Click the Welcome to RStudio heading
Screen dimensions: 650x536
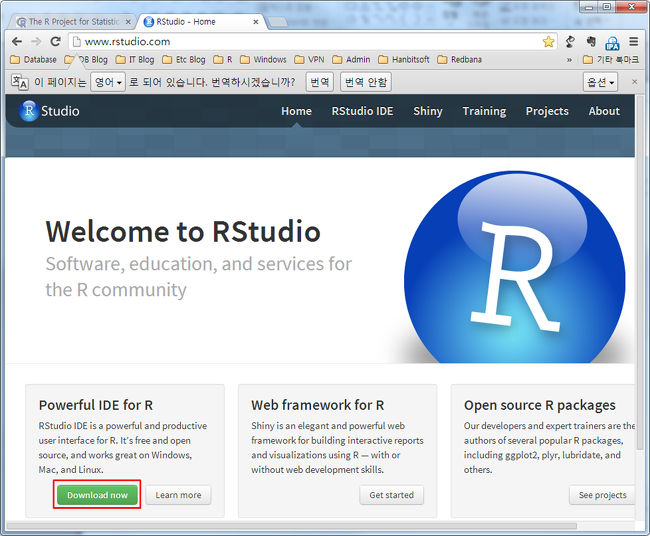coord(183,231)
